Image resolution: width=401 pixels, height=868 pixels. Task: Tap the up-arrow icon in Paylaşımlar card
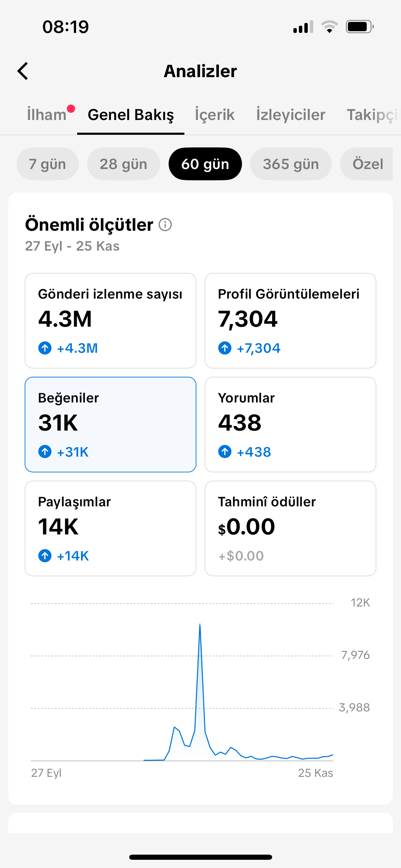click(x=45, y=555)
